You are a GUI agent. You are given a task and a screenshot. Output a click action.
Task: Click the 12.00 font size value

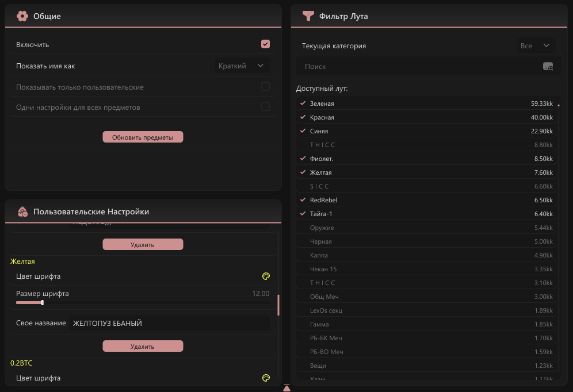[261, 294]
